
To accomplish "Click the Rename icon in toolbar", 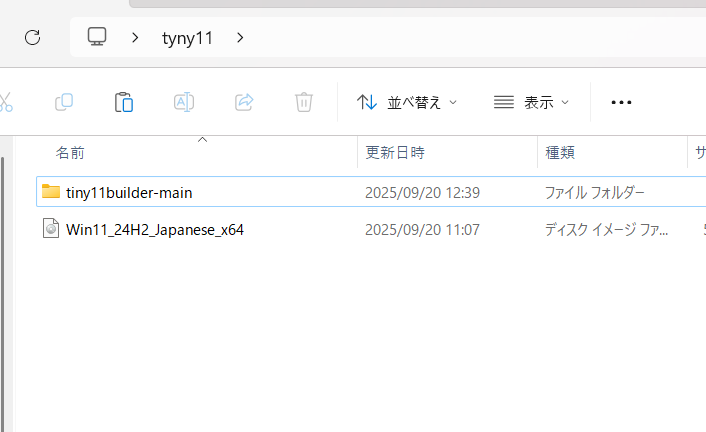I will pyautogui.click(x=184, y=102).
